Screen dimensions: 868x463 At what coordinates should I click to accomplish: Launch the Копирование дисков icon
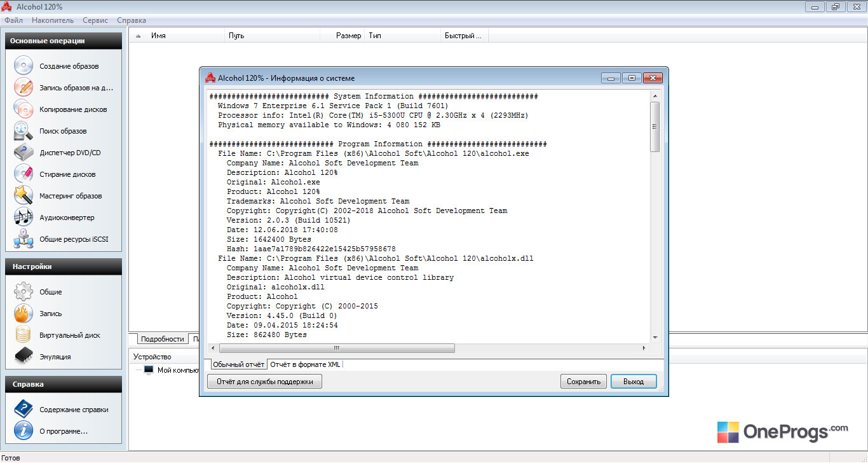point(24,109)
